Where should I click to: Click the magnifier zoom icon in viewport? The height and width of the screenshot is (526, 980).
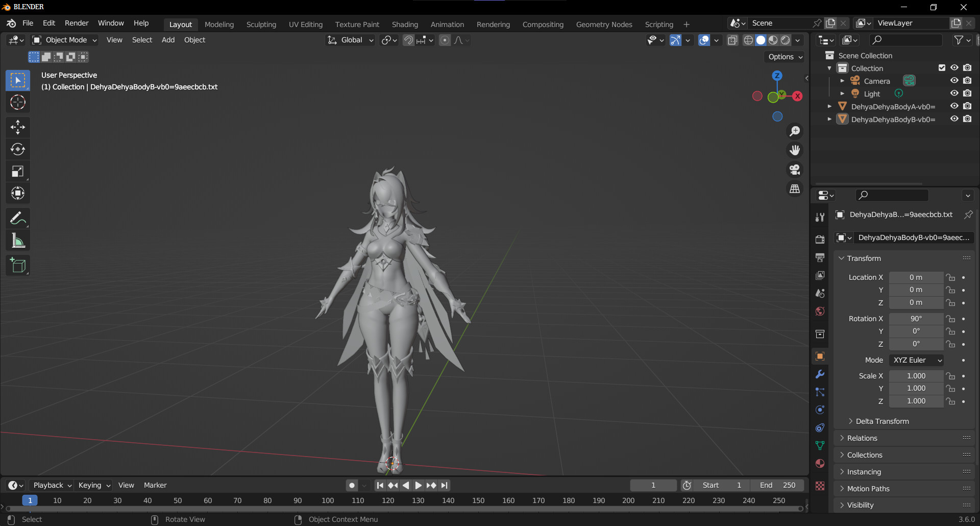[x=795, y=131]
